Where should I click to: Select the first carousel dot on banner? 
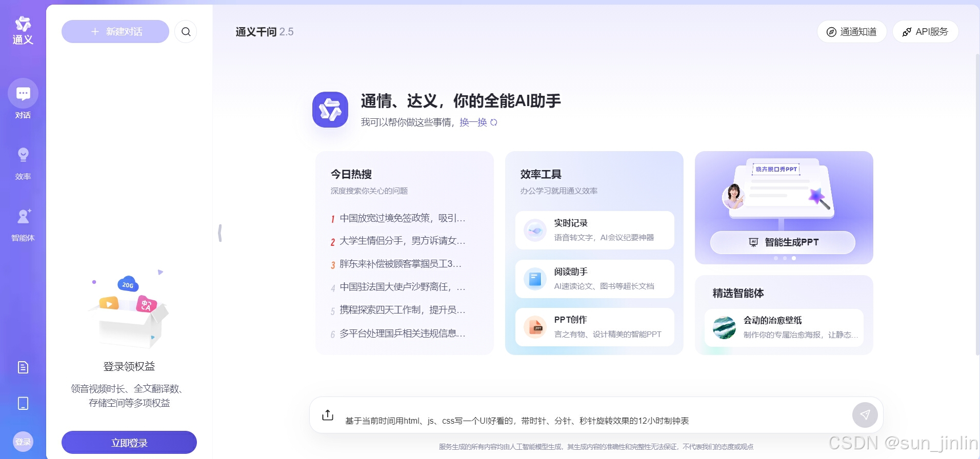coord(776,258)
